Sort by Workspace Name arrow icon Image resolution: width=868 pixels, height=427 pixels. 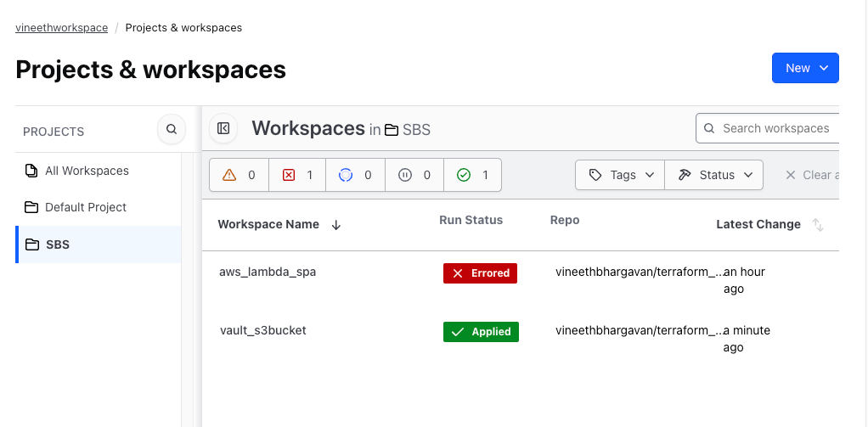tap(336, 225)
